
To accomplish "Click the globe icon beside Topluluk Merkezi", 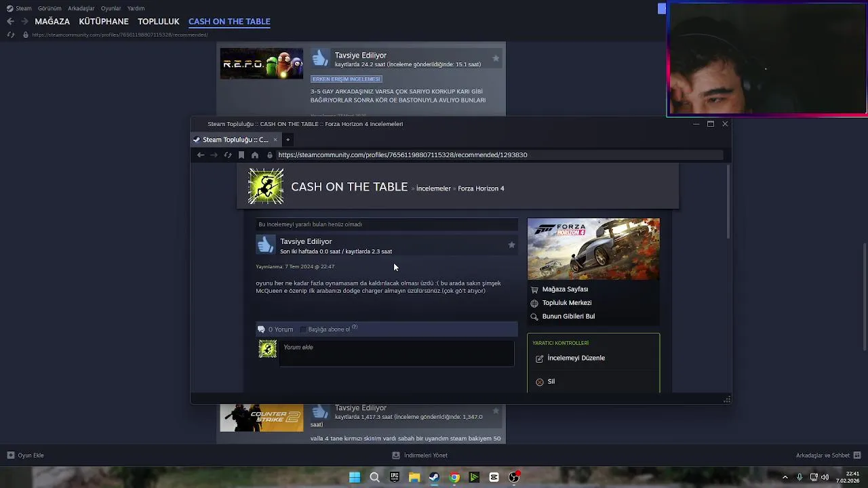I will (534, 304).
